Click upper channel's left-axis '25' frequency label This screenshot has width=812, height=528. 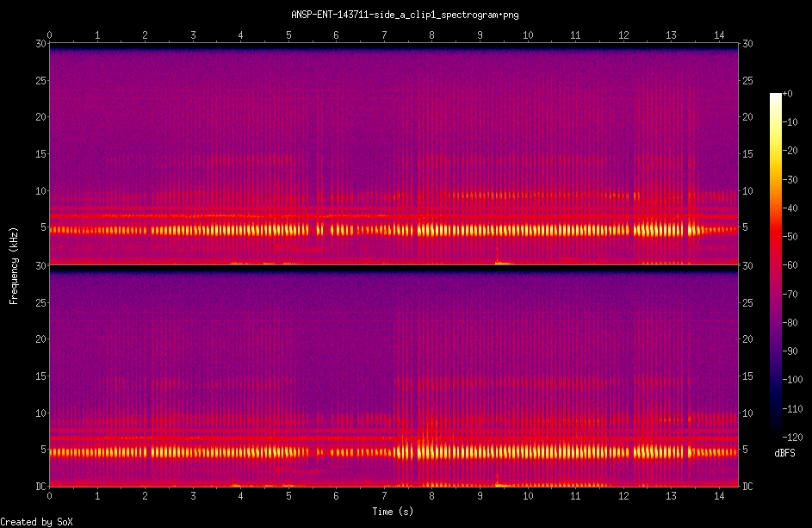pyautogui.click(x=41, y=80)
